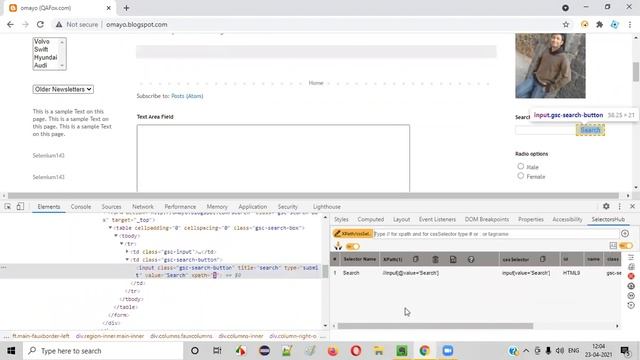Viewport: 640px width, 360px height.
Task: Select the Male radio option
Action: [520, 166]
